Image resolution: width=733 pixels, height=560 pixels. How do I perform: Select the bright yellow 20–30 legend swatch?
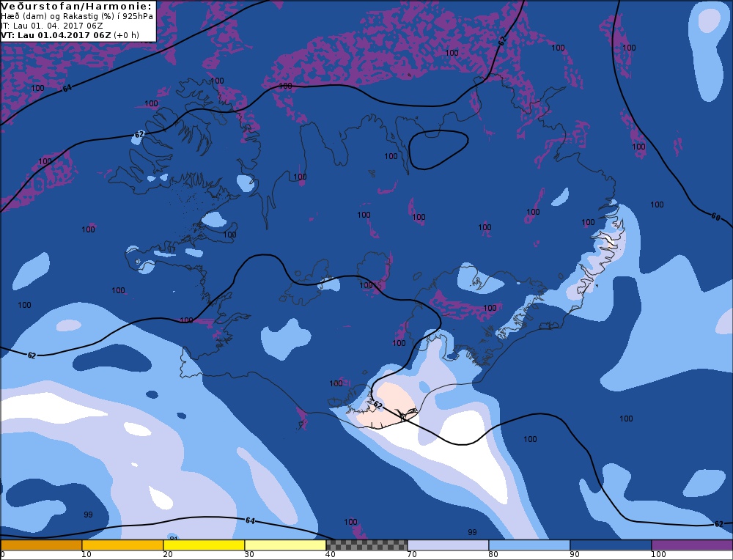click(204, 545)
